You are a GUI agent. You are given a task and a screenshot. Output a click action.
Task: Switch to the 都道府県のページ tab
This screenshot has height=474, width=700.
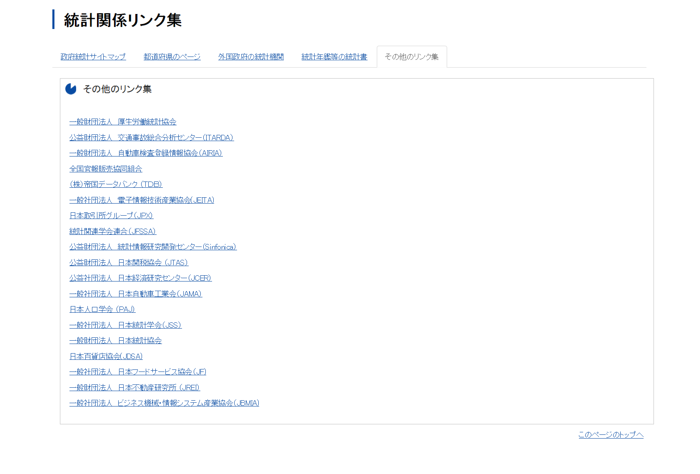pyautogui.click(x=172, y=57)
